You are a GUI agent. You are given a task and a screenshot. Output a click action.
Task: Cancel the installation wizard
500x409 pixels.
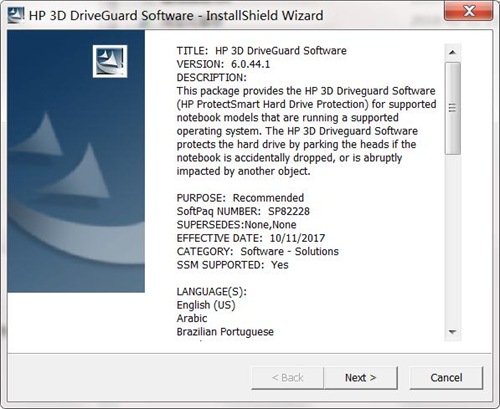[x=446, y=378]
